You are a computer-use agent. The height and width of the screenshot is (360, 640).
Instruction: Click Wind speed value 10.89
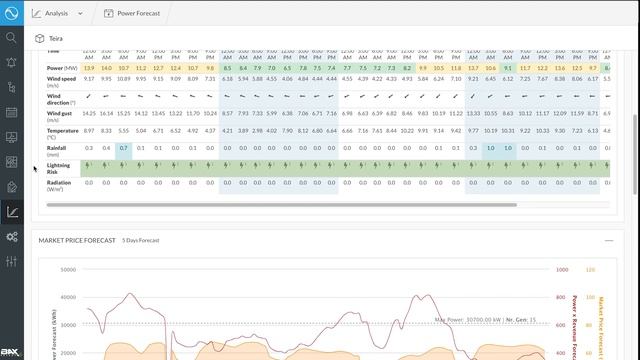tap(124, 79)
